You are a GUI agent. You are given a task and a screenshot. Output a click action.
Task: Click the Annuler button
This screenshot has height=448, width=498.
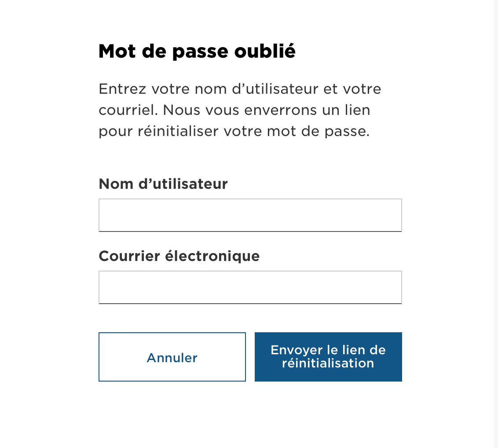click(x=172, y=357)
